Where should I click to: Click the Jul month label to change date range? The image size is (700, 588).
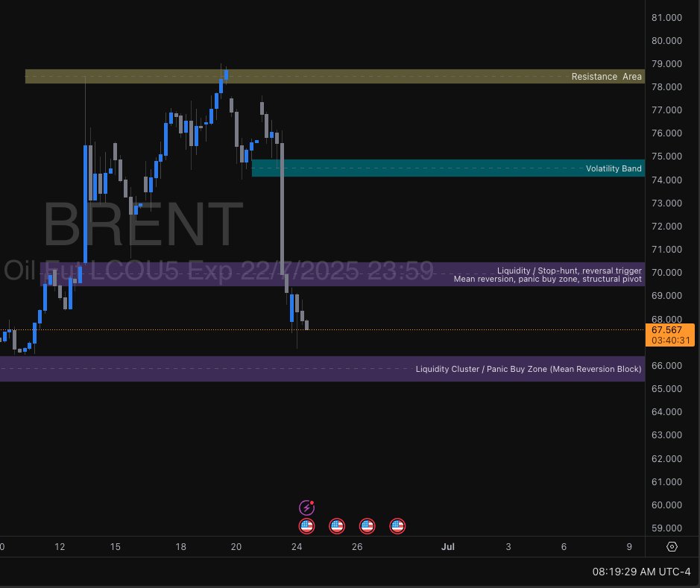pyautogui.click(x=448, y=546)
